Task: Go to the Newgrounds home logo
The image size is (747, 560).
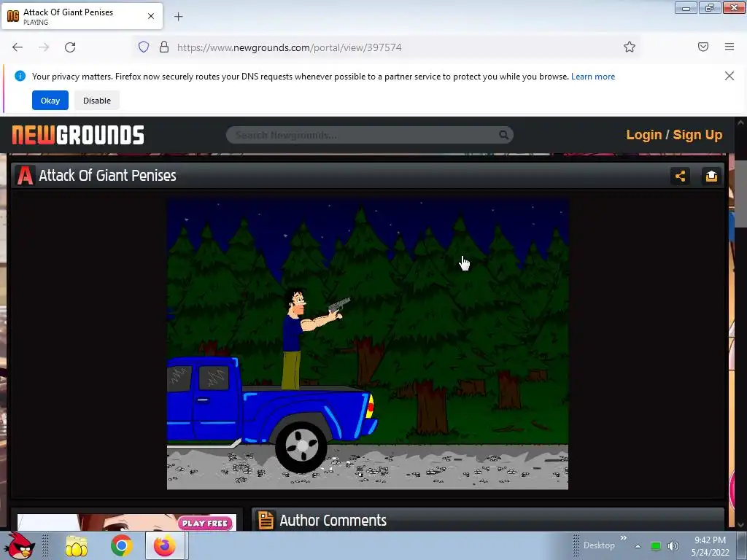Action: tap(78, 135)
